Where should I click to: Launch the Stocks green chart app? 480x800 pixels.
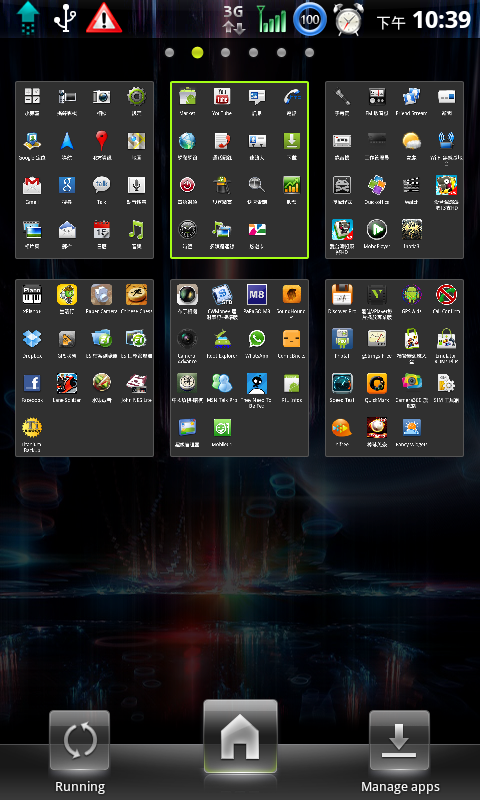pos(291,185)
